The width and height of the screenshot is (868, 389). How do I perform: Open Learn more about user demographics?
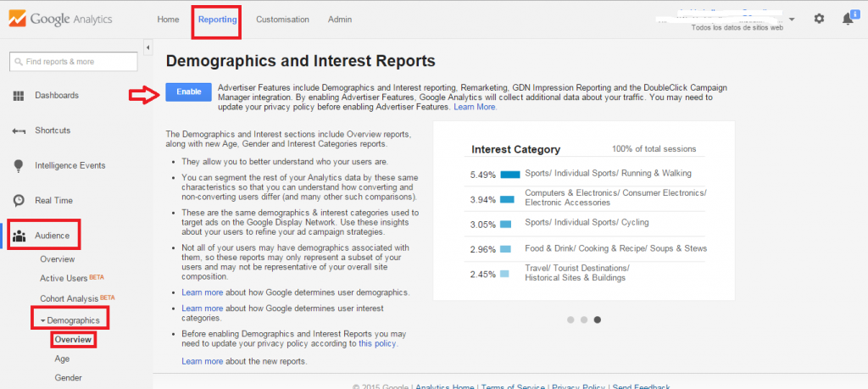coord(202,292)
